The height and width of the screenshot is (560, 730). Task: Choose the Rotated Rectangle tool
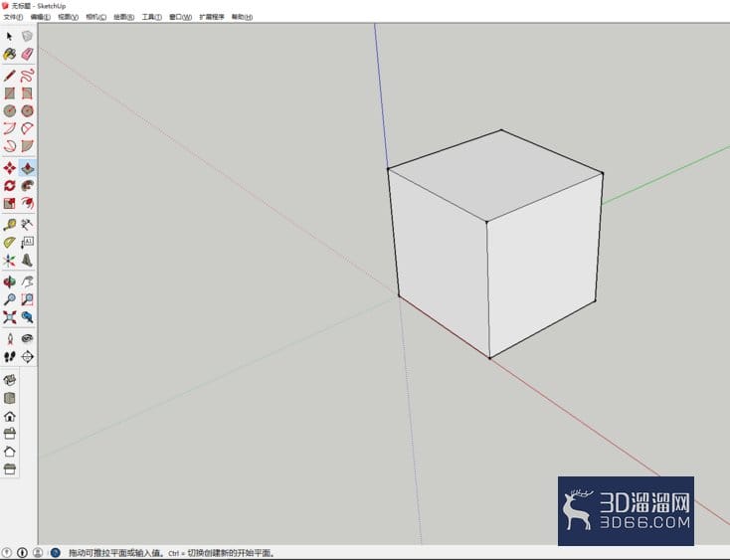tap(27, 93)
